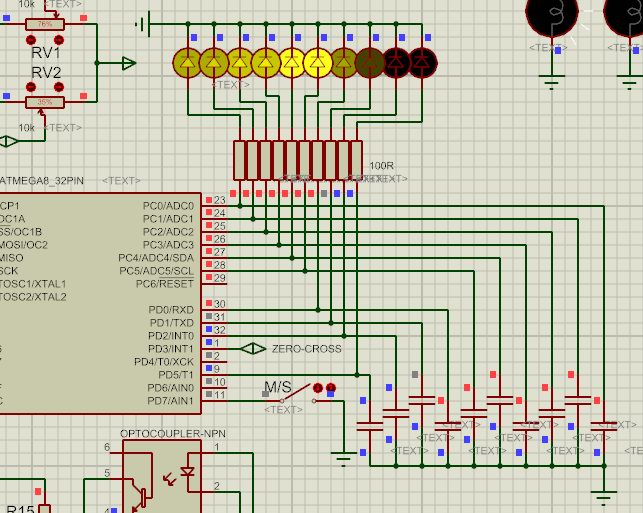Screen dimensions: 643x513
Task: Click the ground symbol below the M/S switch
Action: [x=343, y=458]
